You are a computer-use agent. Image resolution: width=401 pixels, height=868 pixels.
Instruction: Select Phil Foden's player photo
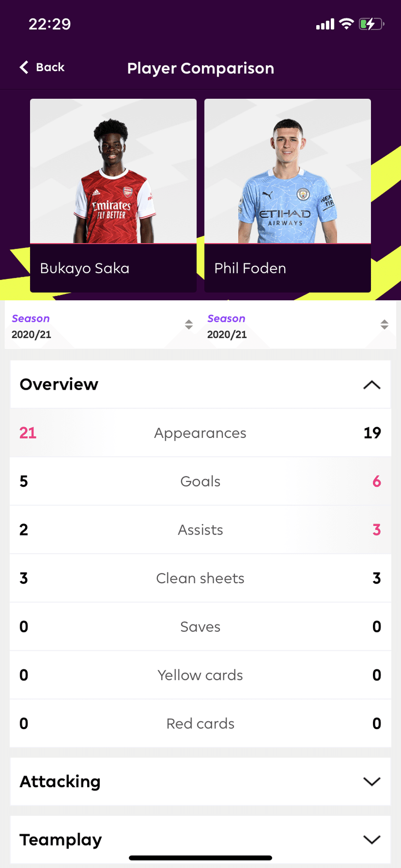click(288, 171)
